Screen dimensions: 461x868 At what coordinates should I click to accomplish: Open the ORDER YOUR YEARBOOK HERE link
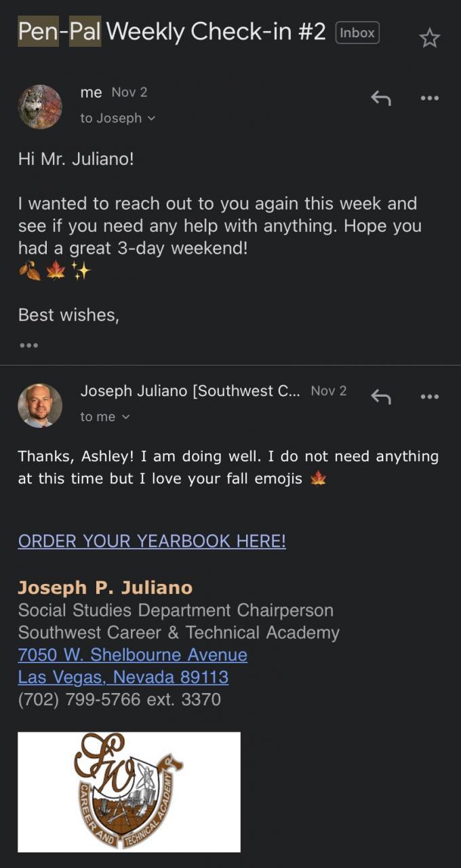click(152, 541)
